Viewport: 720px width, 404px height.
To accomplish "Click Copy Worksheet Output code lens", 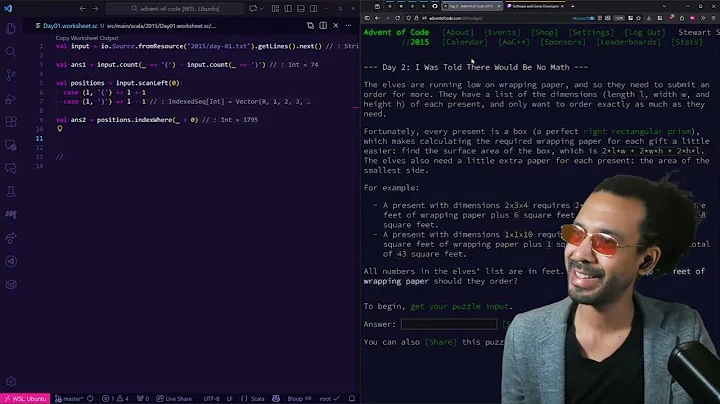I will 87,38.
